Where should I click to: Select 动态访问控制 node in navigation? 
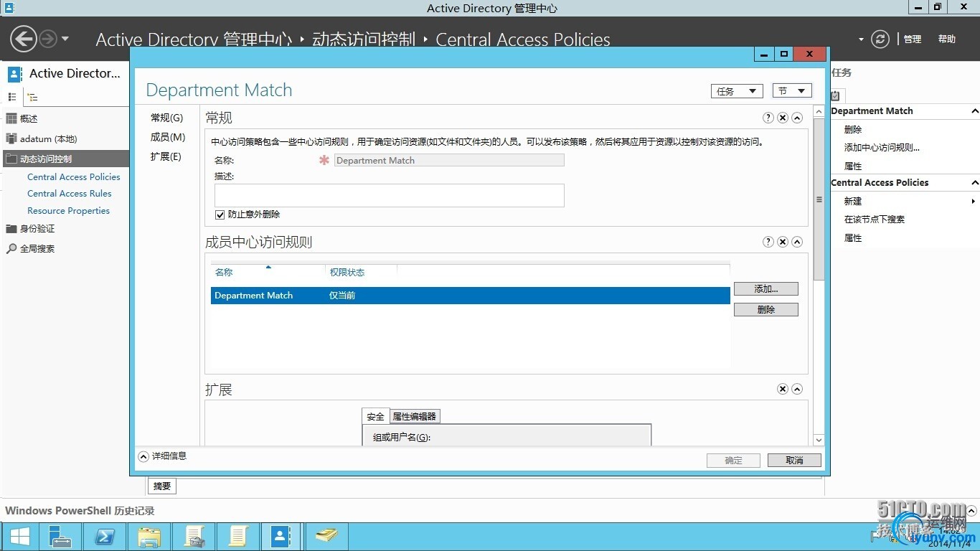(65, 159)
